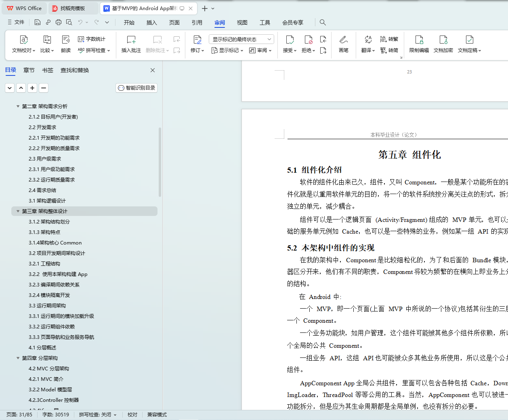Click the 比较 compare documents icon
The image size is (508, 420).
click(47, 40)
